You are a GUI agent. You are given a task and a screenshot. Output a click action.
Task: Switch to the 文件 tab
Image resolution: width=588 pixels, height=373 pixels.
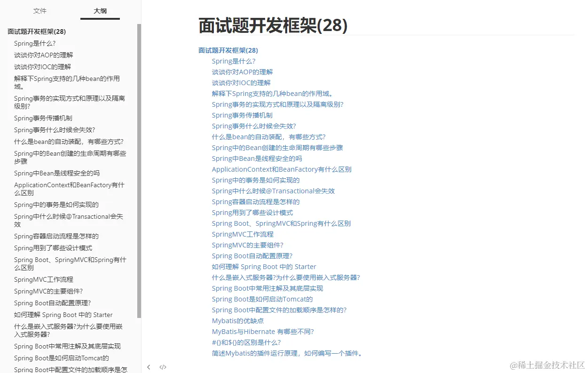[x=39, y=11]
